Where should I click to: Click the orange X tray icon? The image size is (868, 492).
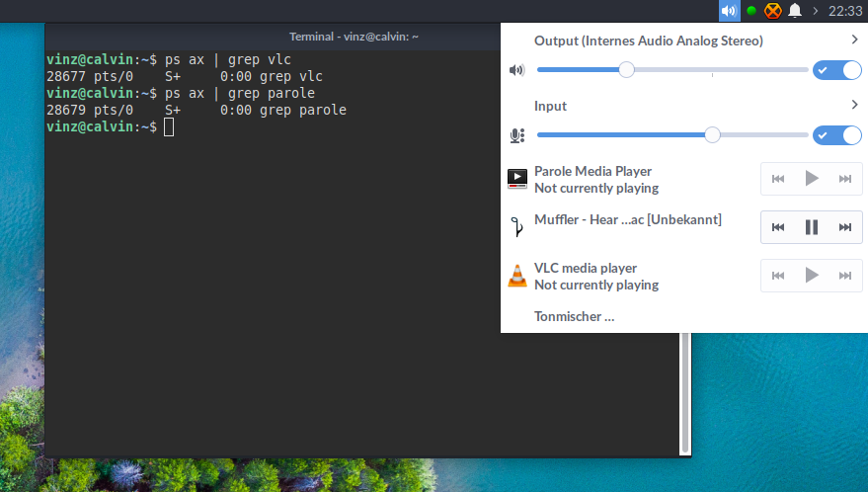tap(773, 11)
